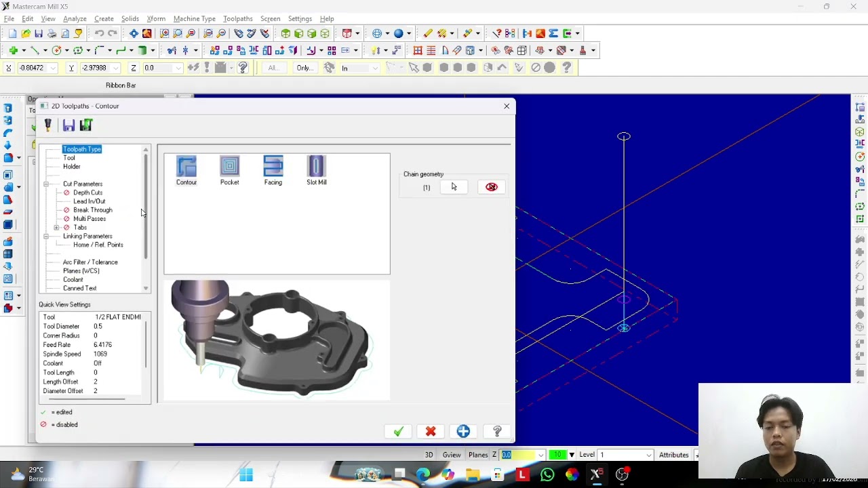Collapse the Linking Parameters tree node
This screenshot has width=868, height=488.
click(x=46, y=237)
